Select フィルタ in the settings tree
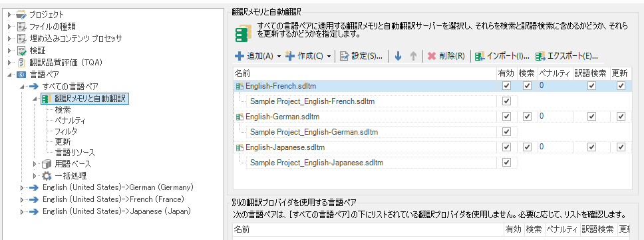The height and width of the screenshot is (240, 644). (66, 131)
